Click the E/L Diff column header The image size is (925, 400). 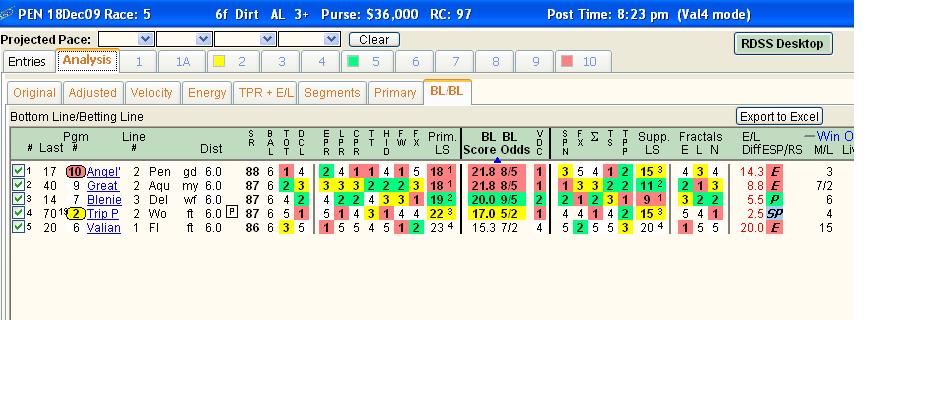coord(751,143)
